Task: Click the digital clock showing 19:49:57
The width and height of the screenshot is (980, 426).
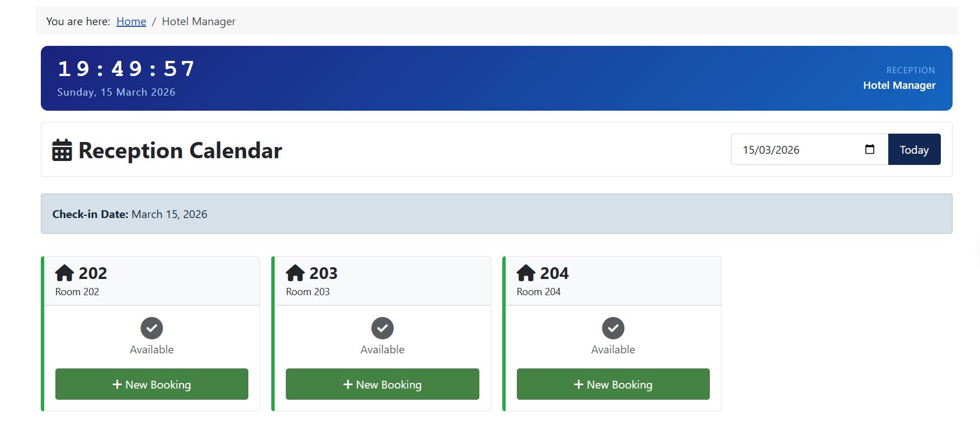Action: 126,69
